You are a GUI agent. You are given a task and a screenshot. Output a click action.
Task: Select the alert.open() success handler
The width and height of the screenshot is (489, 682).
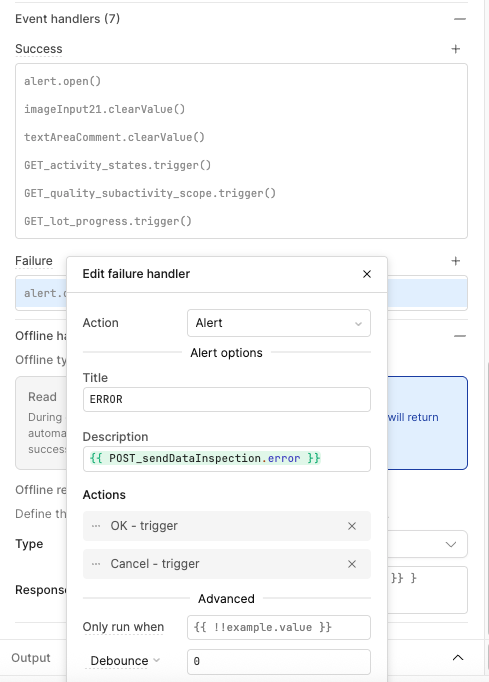[241, 81]
